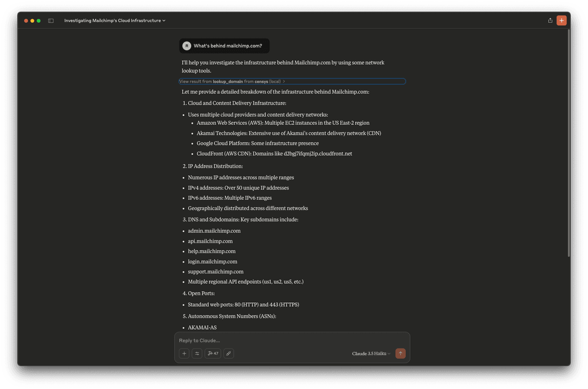
Task: Click the help.mailchimp.com subdomain
Action: (x=212, y=251)
